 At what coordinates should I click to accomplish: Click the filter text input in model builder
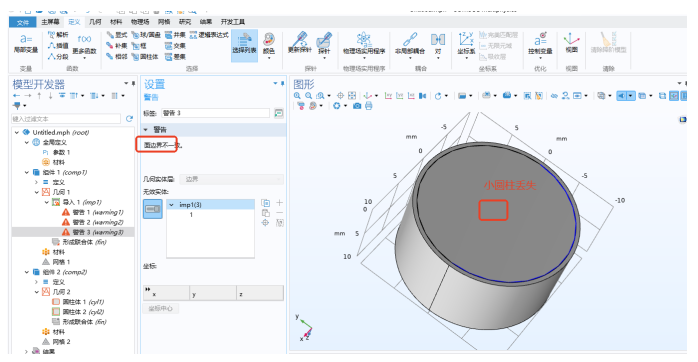(x=66, y=119)
